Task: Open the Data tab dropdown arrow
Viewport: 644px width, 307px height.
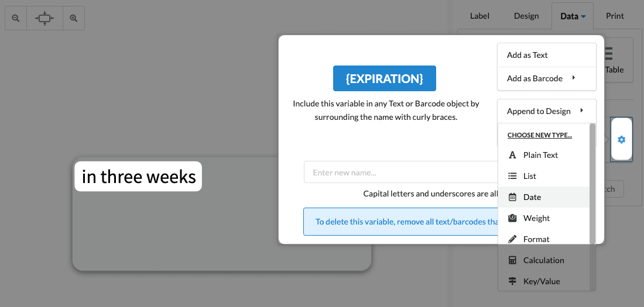Action: [x=584, y=17]
